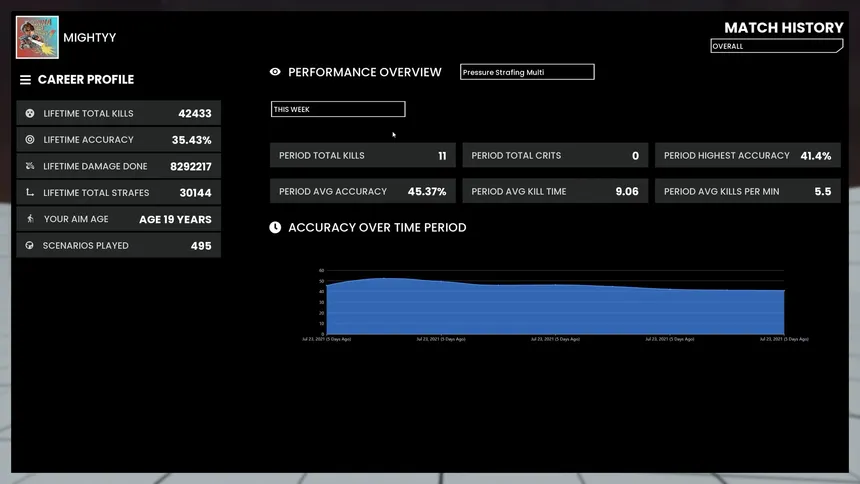Click the Lifetime Accuracy target icon

click(30, 139)
